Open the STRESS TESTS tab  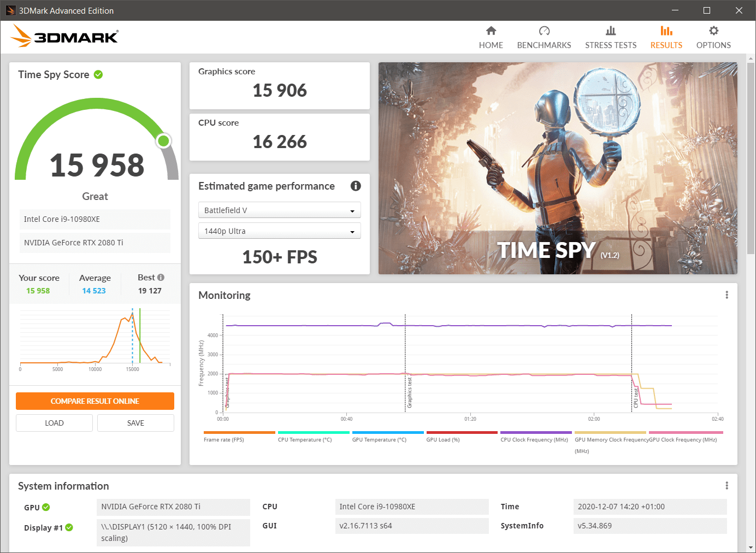click(x=611, y=38)
